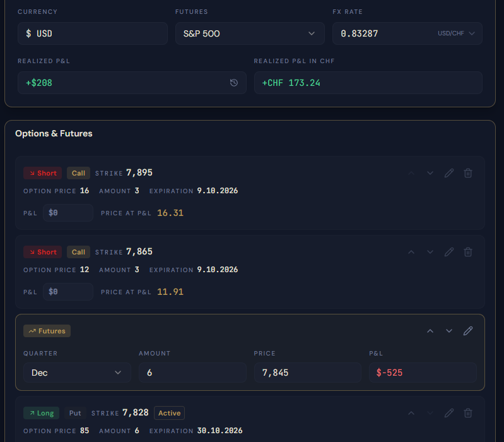504x442 pixels.
Task: Delete the 7,895 strike short call
Action: (x=468, y=173)
